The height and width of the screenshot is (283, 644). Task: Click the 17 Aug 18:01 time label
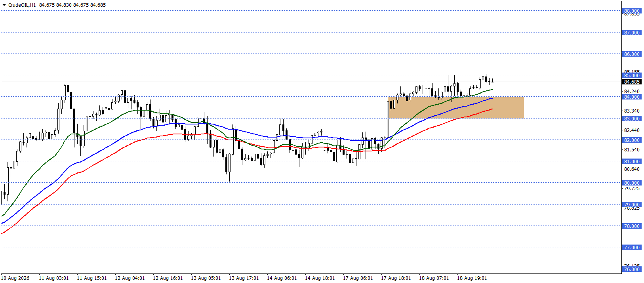pos(396,278)
